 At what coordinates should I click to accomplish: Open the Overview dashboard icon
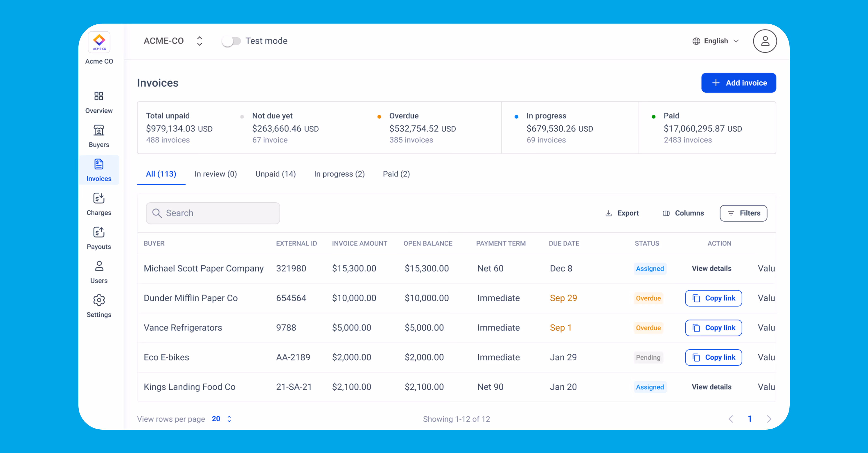coord(99,96)
